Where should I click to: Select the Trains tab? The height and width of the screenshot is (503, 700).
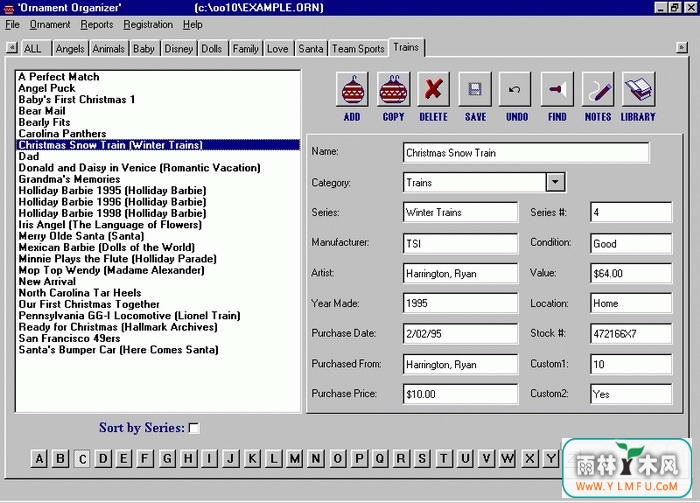[x=406, y=47]
